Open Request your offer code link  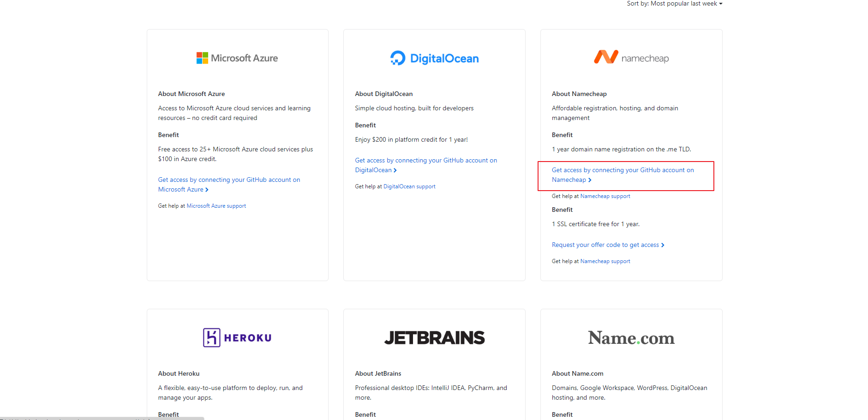point(605,245)
